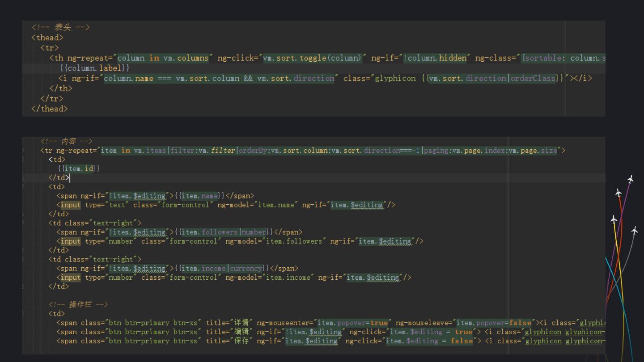
Task: Click the 操作栏 comment line
Action: point(78,304)
